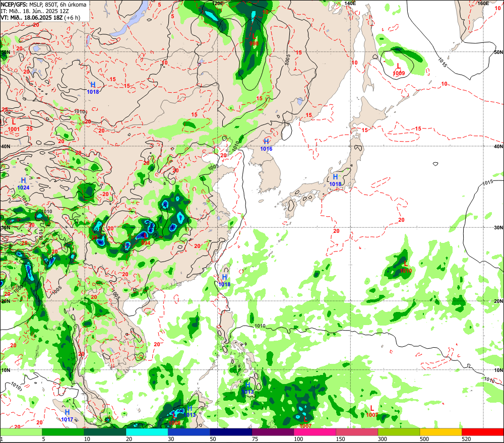This screenshot has height=443, width=504.
Task: Click the longitude label '160E'
Action: pos(483,3)
